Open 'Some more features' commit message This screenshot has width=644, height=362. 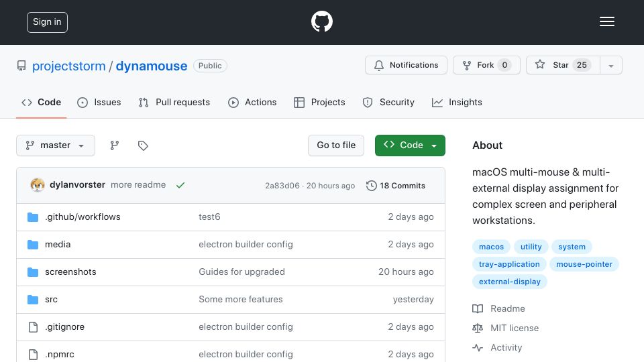[241, 299]
